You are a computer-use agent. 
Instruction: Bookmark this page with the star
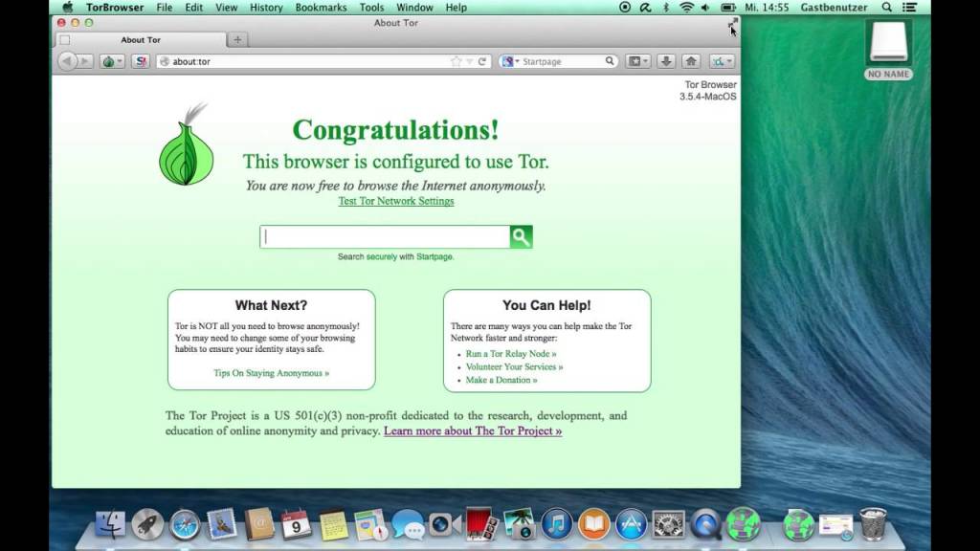pos(457,61)
